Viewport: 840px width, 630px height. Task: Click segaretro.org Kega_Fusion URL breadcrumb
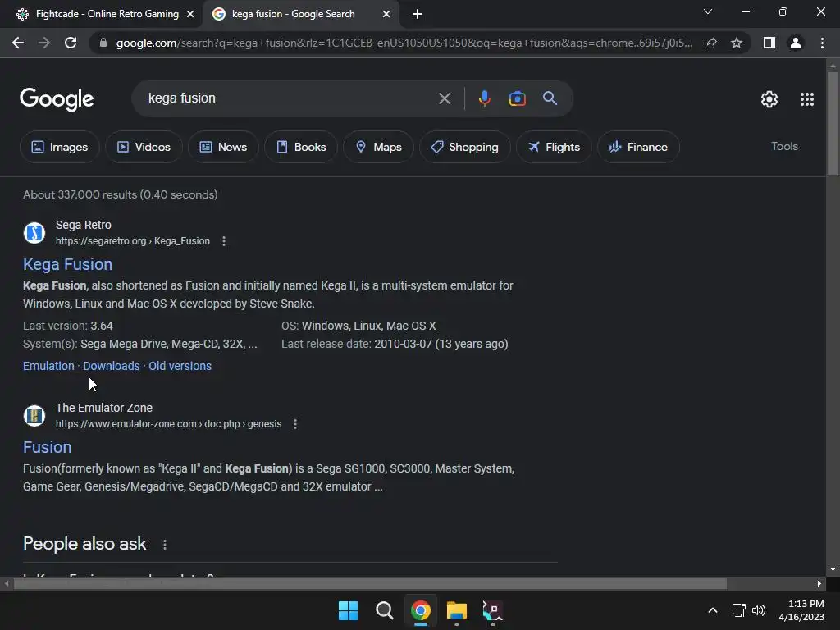pyautogui.click(x=133, y=241)
